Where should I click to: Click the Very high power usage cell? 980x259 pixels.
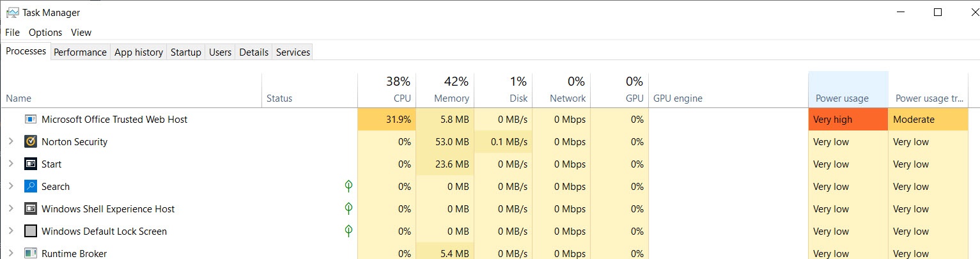tap(848, 119)
